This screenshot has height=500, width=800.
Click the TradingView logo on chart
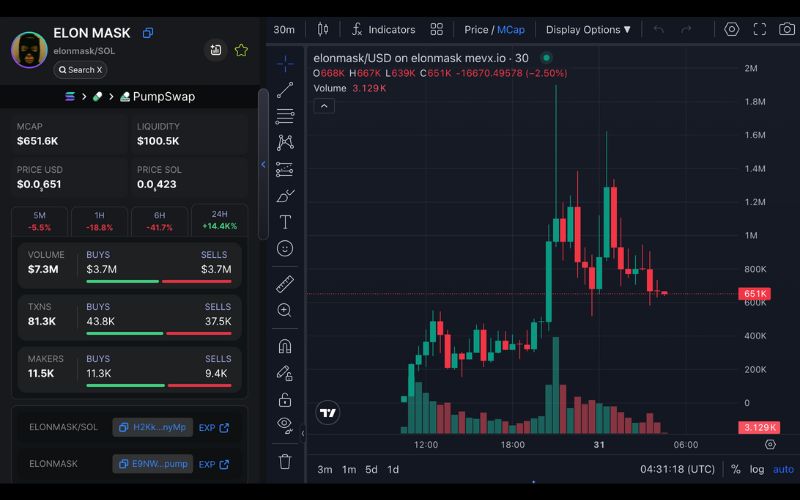tap(328, 413)
